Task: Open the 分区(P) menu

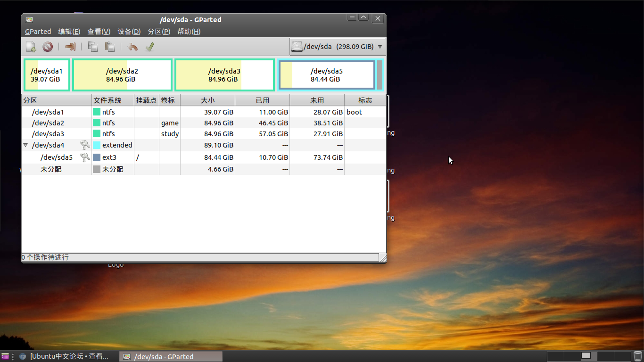Action: point(159,32)
